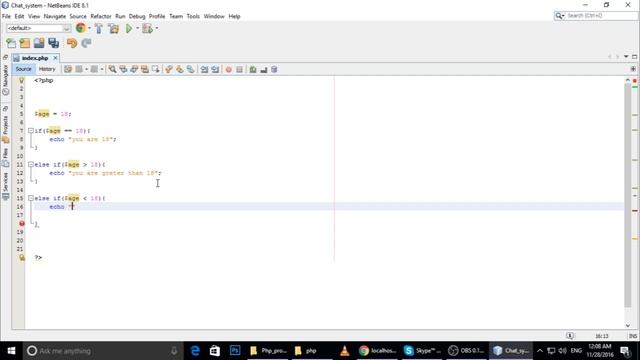This screenshot has height=360, width=640.
Task: Click Shift Line Right icon
Action: (215, 69)
